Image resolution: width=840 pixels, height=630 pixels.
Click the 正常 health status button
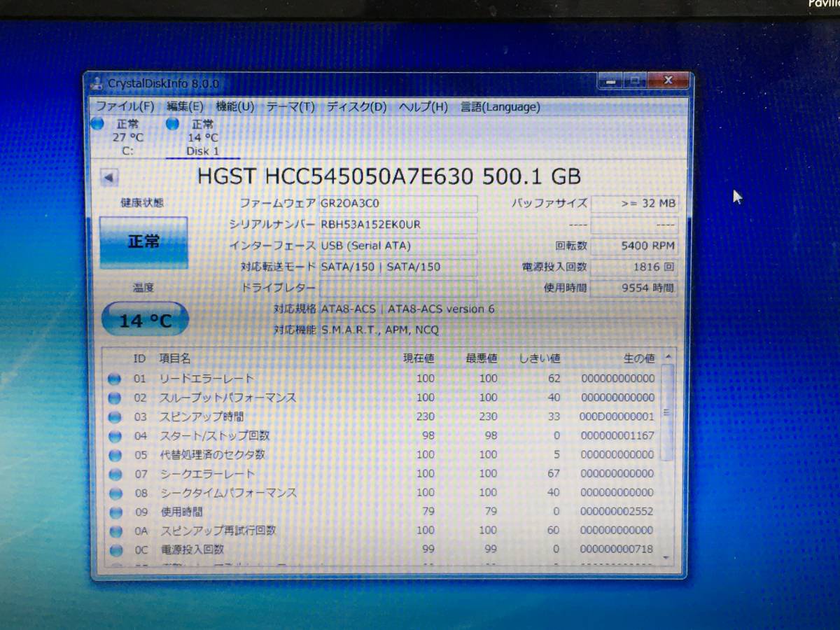point(143,242)
